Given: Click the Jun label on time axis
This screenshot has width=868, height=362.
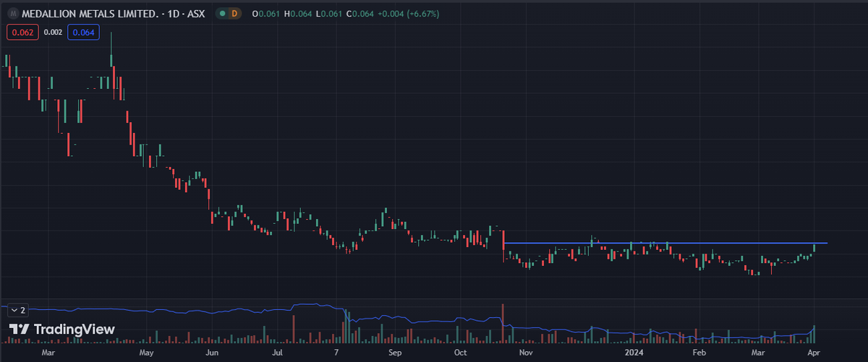Looking at the screenshot, I should (x=213, y=353).
